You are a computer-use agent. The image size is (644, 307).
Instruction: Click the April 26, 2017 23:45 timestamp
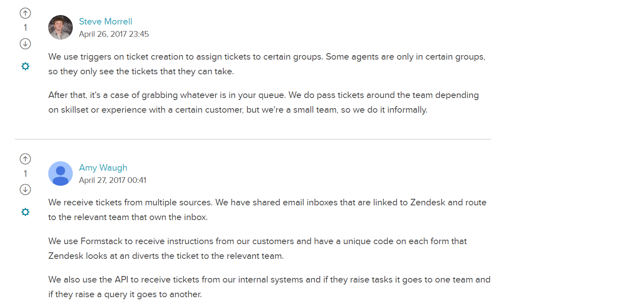[114, 34]
